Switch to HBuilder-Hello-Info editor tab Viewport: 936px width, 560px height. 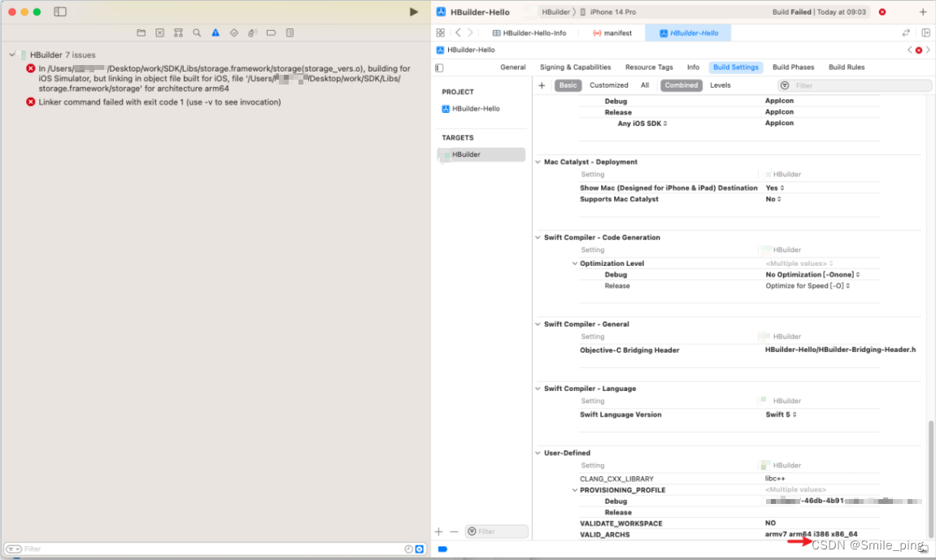click(x=529, y=33)
